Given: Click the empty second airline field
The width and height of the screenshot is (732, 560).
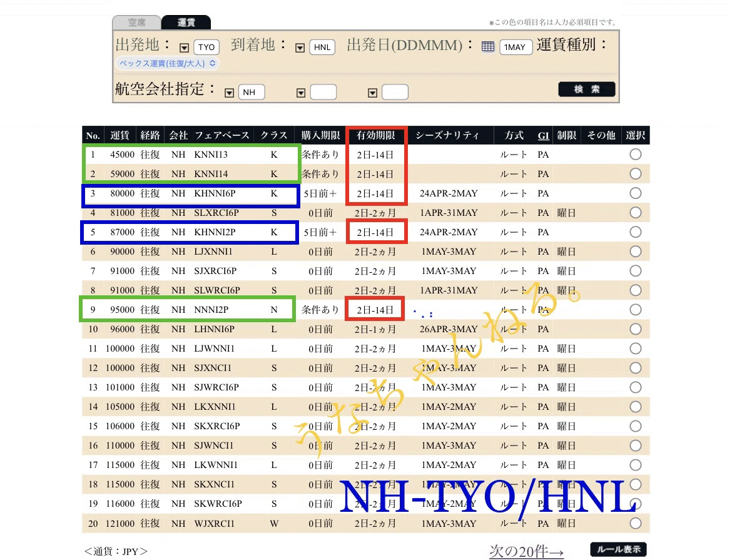Looking at the screenshot, I should click(323, 92).
